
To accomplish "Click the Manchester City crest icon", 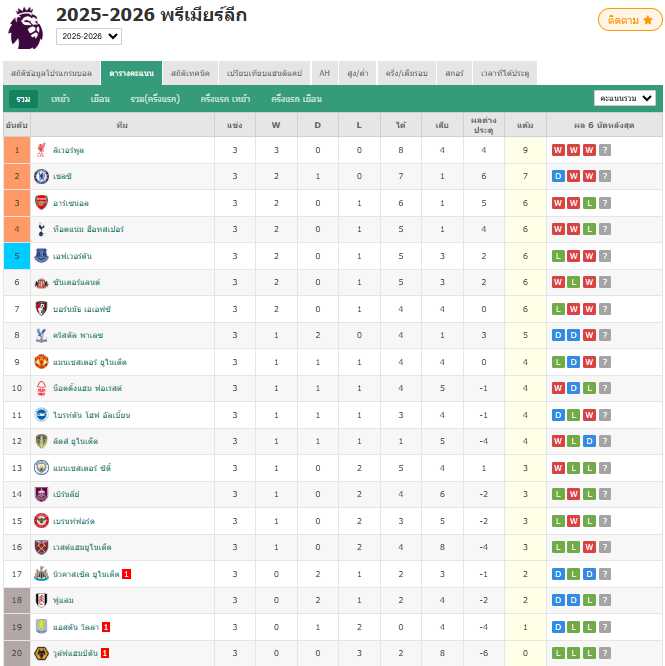I will pyautogui.click(x=41, y=468).
